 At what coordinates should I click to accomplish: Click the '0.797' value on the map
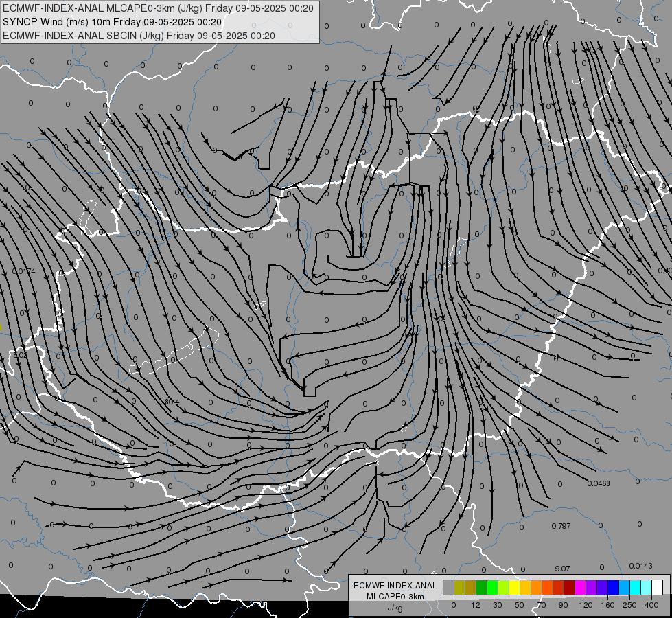tap(561, 526)
